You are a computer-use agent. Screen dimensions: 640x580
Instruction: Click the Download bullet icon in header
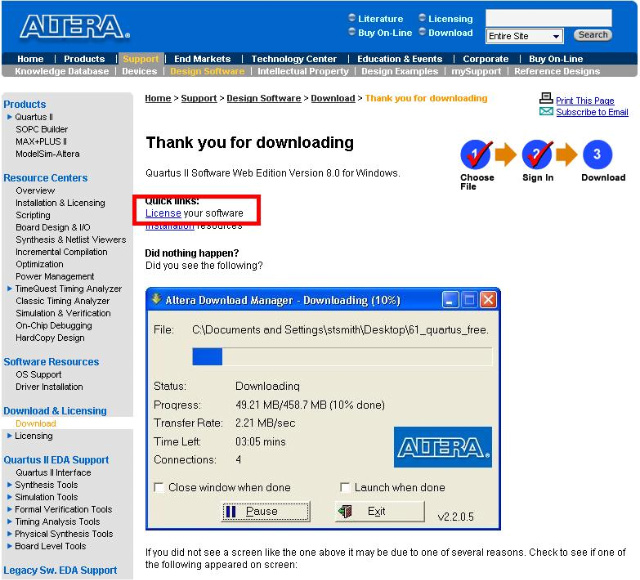click(422, 31)
